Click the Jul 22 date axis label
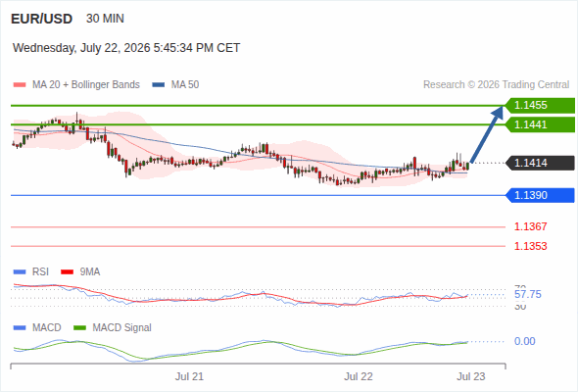The width and height of the screenshot is (578, 392). [359, 377]
